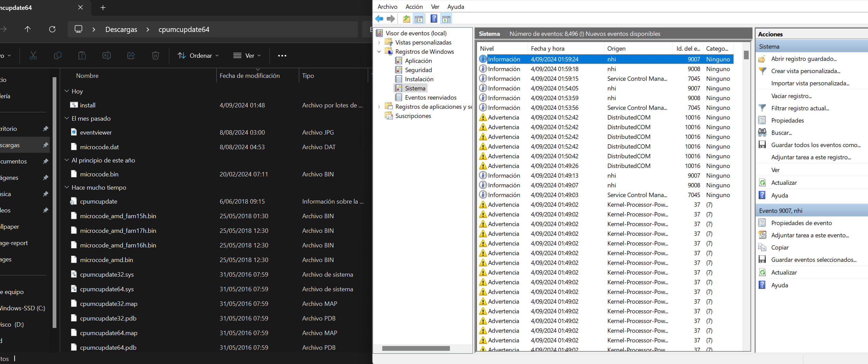The height and width of the screenshot is (364, 868).
Task: Expand Vistas personalizadas tree node
Action: (379, 42)
